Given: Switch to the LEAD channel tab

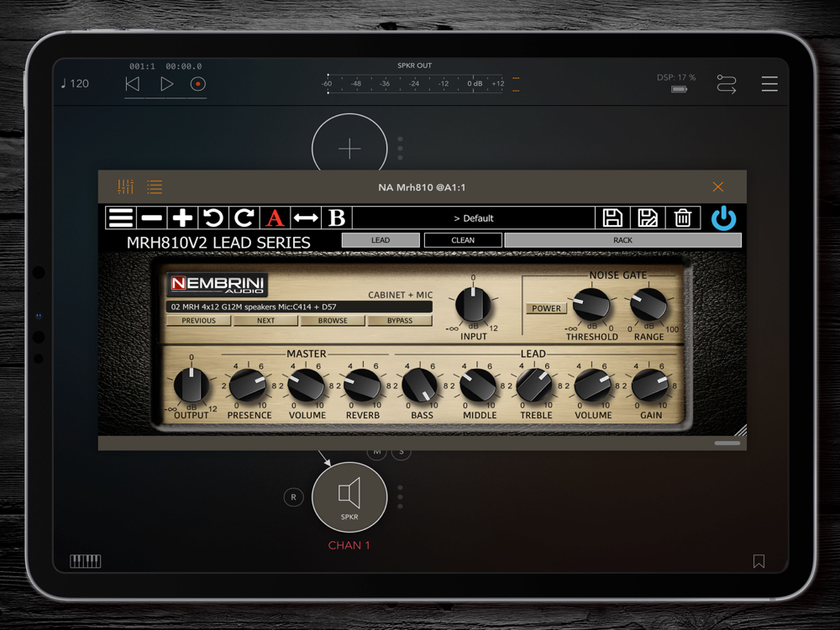Looking at the screenshot, I should pos(381,240).
